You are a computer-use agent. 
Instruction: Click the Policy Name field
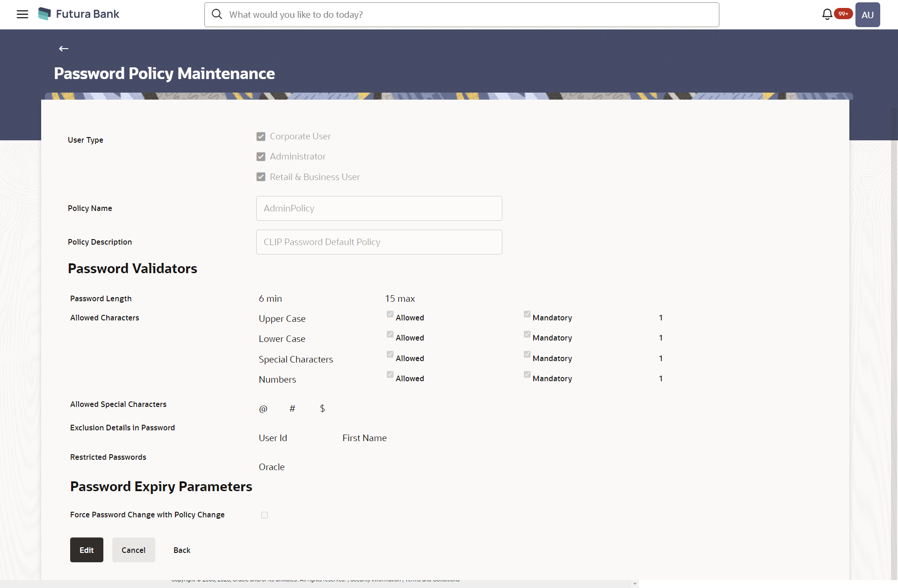tap(379, 209)
